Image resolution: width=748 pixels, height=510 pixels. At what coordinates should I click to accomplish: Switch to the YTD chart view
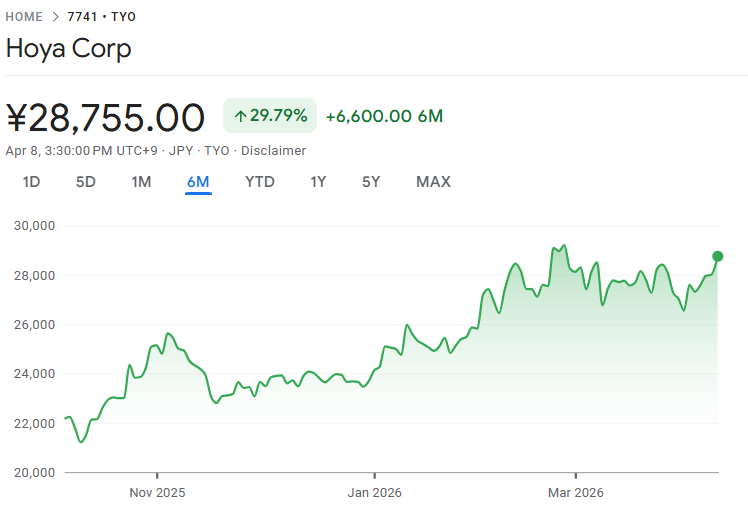tap(260, 182)
